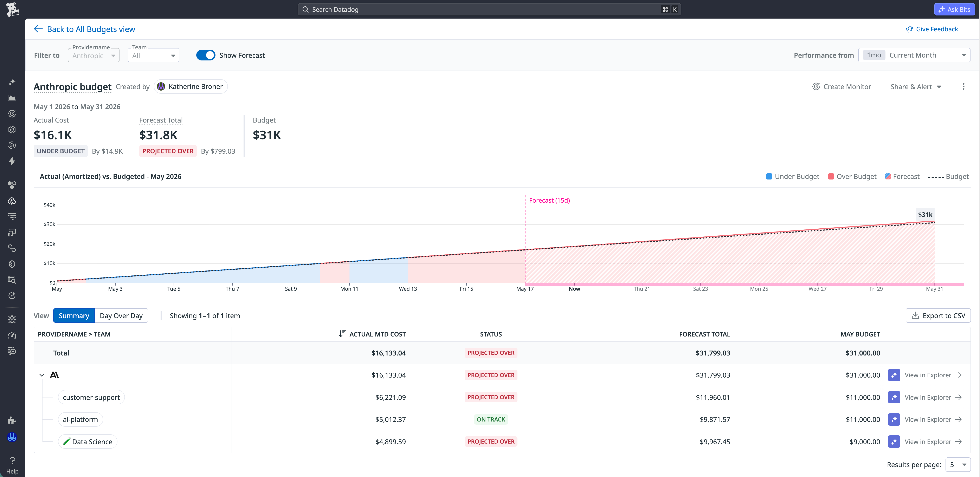
Task: Click the Under Budget legend swatch
Action: point(769,176)
